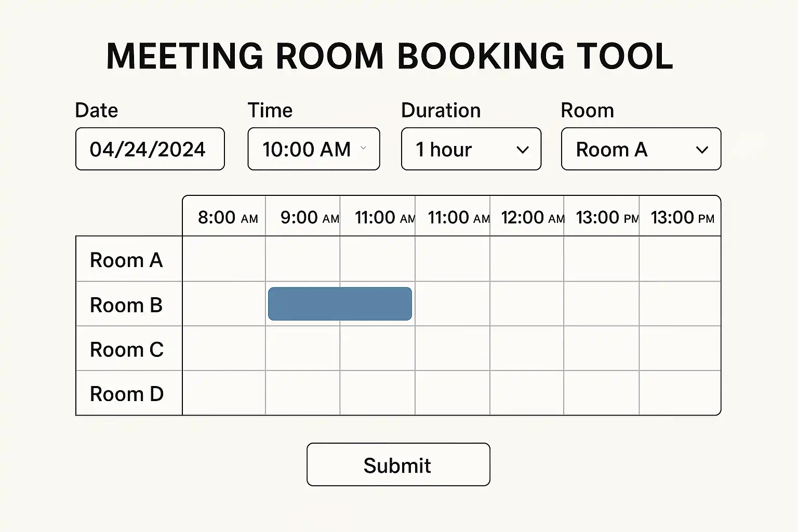
Task: Click Room C's 9:00 AM slot
Action: tap(303, 349)
